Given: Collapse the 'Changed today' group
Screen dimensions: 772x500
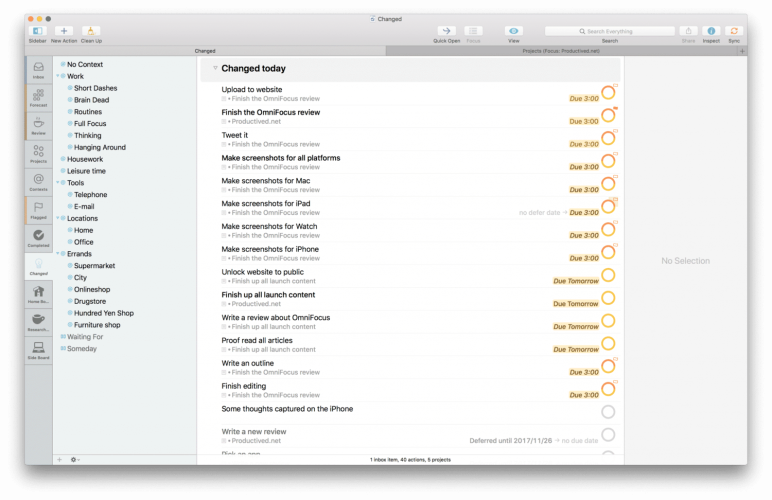Looking at the screenshot, I should [x=215, y=68].
